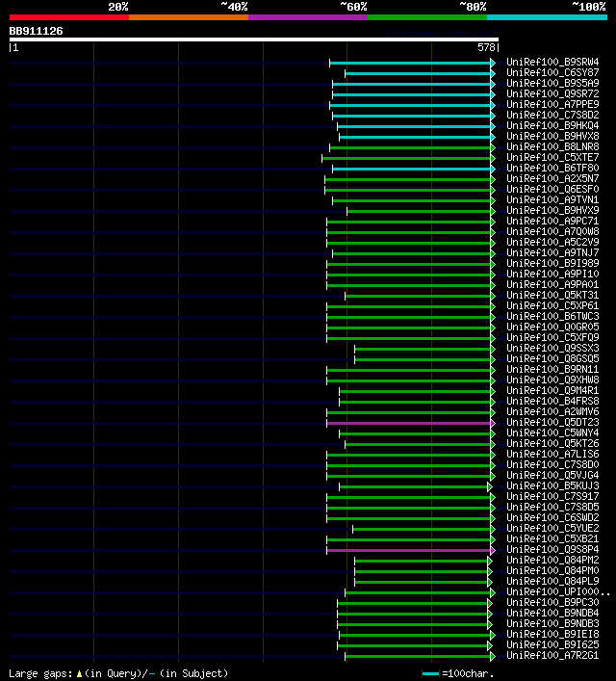Click arrowhead ending the UniRef100_C6SY87 bar
Viewport: 616px width, 681px height.
point(493,73)
